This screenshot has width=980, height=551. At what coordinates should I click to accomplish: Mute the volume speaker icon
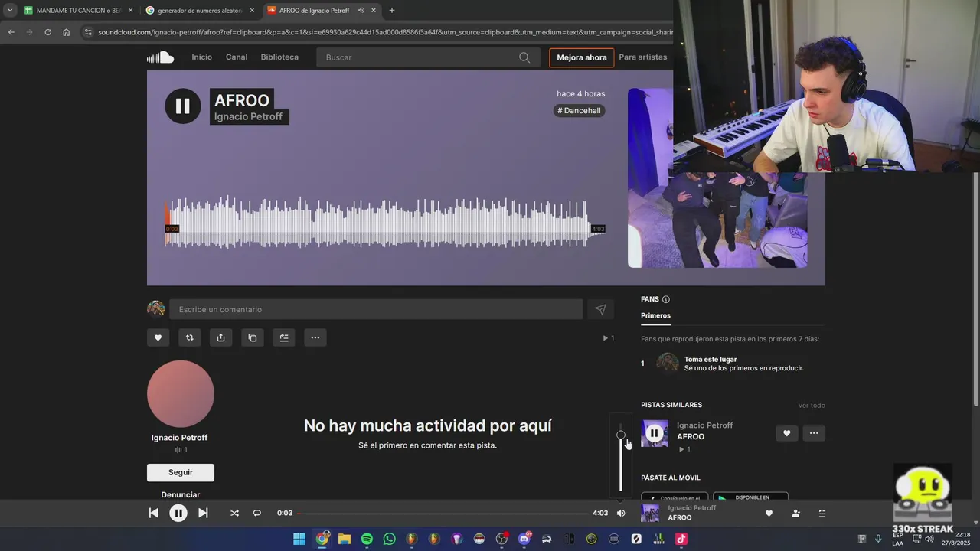click(621, 513)
